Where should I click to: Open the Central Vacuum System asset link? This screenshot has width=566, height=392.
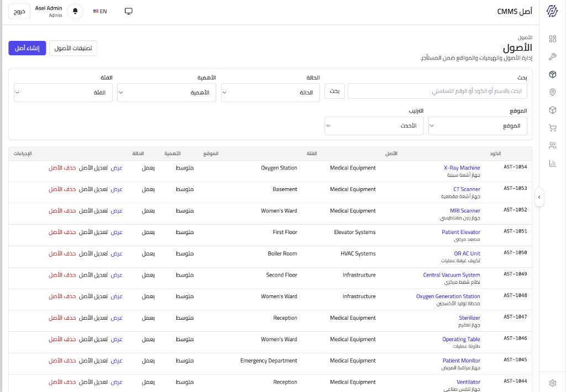click(452, 275)
